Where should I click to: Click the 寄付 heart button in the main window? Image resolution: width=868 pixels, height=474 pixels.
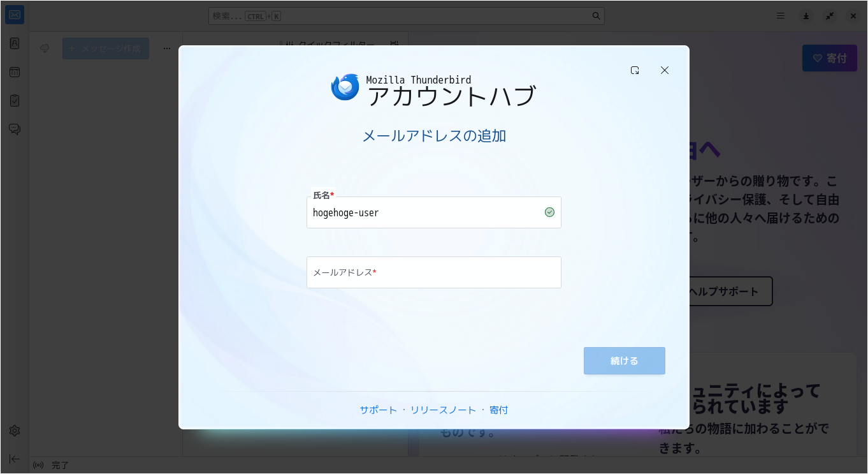click(830, 58)
